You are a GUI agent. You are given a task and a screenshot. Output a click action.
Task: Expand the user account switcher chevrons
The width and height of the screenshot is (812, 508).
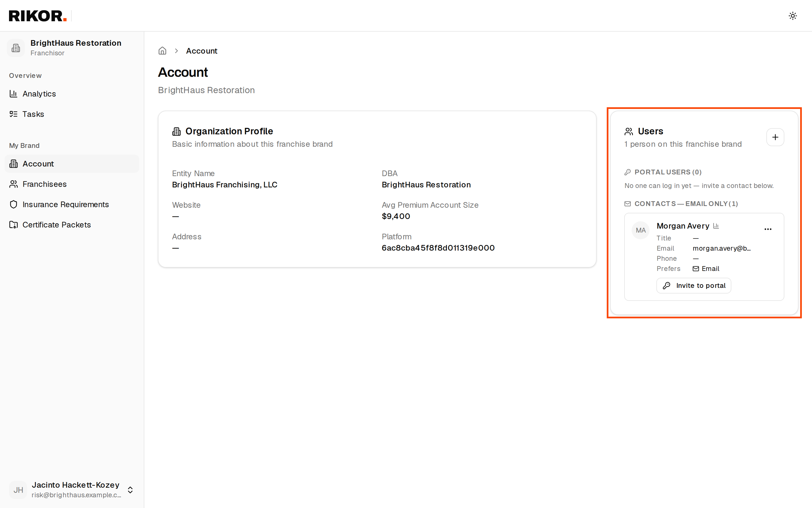coord(130,490)
